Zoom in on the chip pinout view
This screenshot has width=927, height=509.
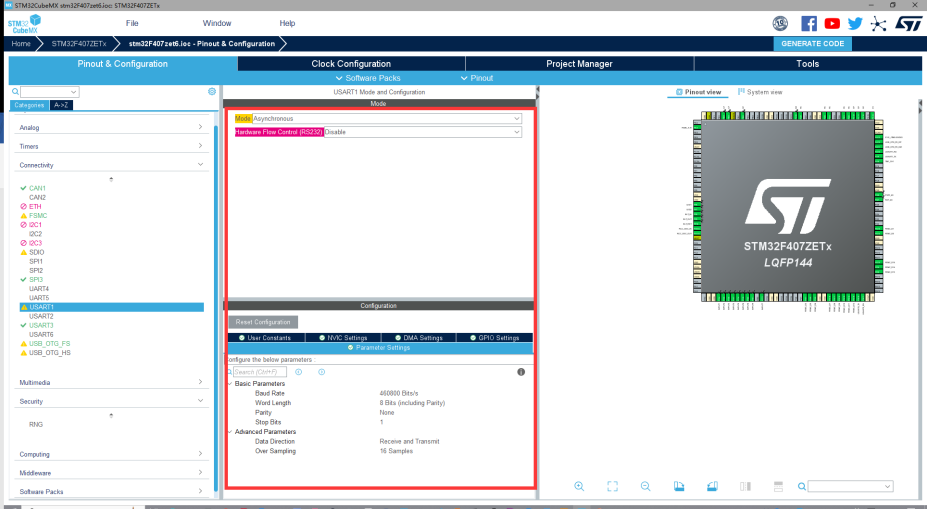(579, 486)
